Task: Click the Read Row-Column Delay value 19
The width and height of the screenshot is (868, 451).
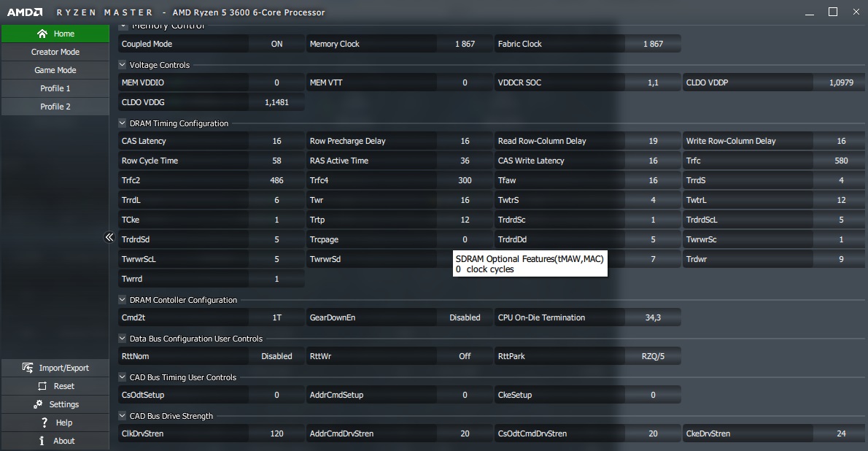Action: [x=654, y=142]
